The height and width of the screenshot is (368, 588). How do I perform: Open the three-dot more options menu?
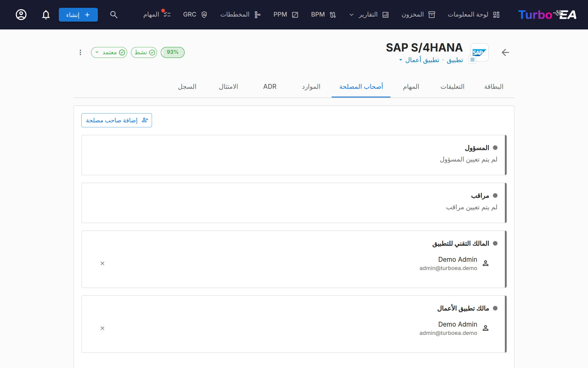(80, 52)
